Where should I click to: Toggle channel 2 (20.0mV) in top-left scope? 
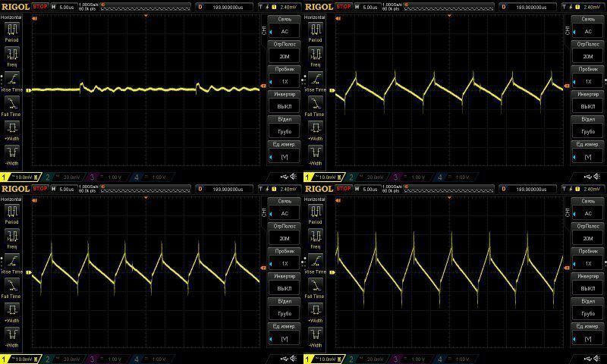click(x=63, y=177)
